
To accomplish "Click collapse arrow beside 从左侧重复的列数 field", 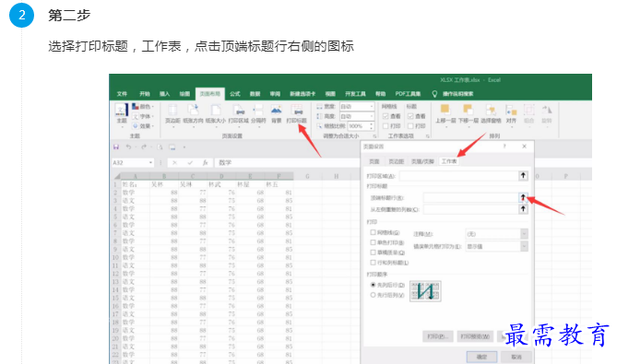I will 523,209.
